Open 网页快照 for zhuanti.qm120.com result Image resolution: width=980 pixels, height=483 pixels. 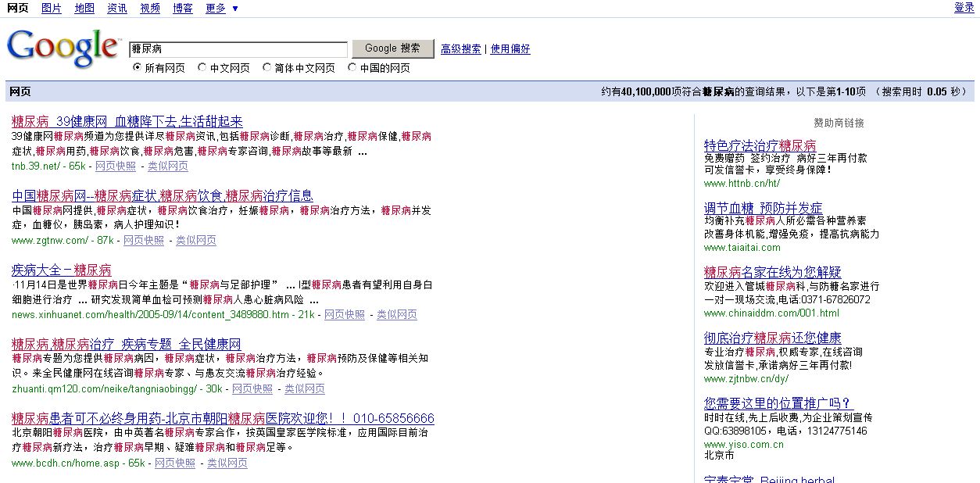click(252, 389)
